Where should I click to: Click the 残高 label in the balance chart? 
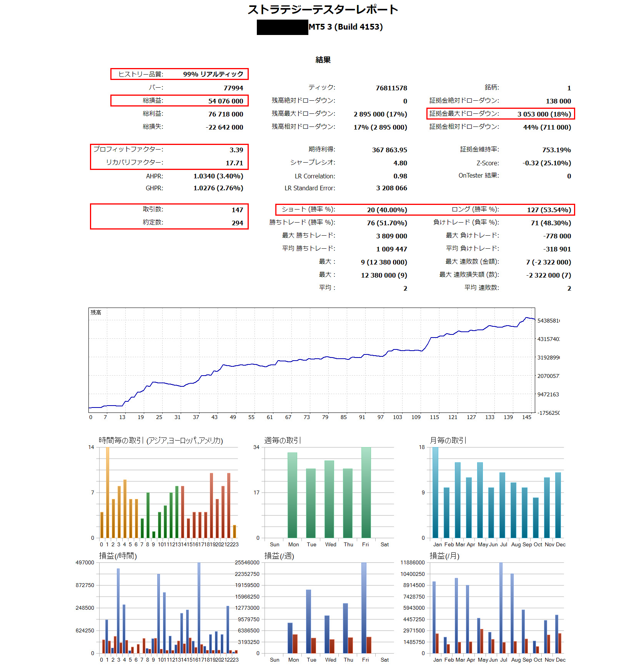96,313
